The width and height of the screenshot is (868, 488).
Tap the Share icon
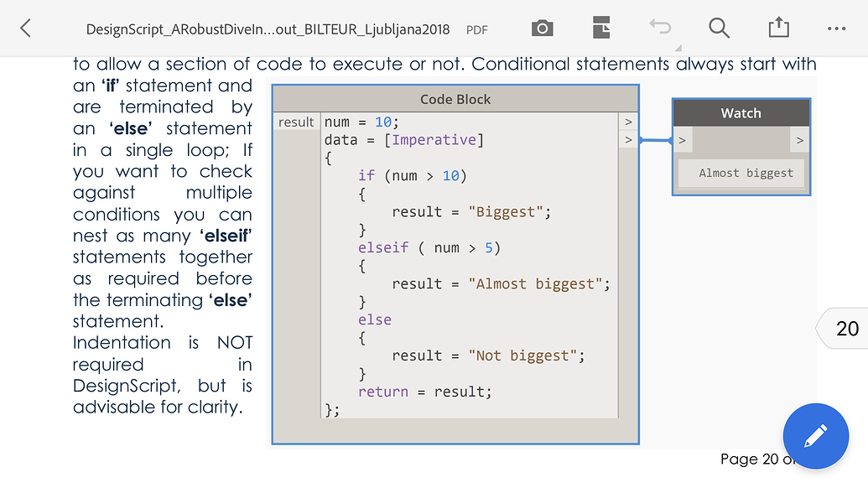point(778,28)
